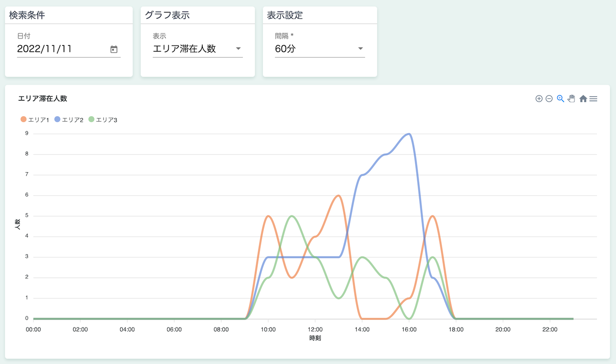Click the green エリア3 legend marker

91,120
